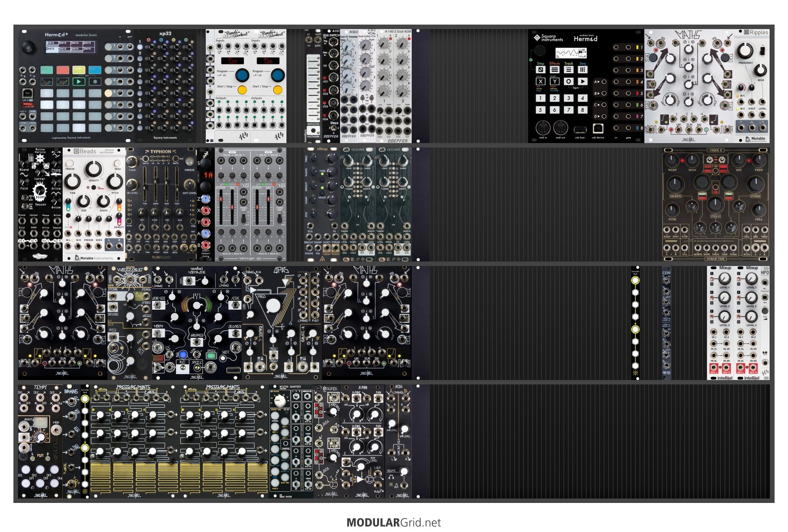788x532 pixels.
Task: Click the record dot button on Hermod+
Action: click(95, 81)
